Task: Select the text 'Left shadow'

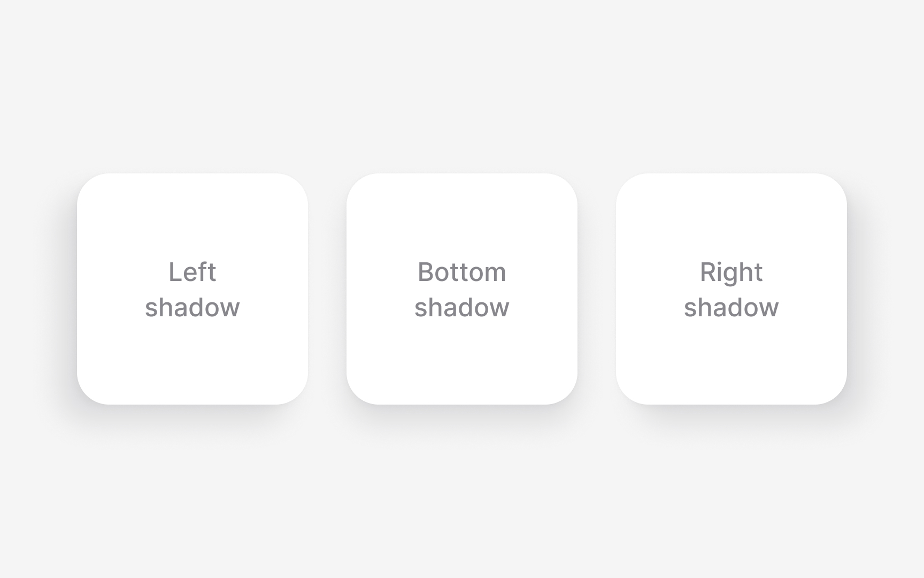Action: [192, 289]
